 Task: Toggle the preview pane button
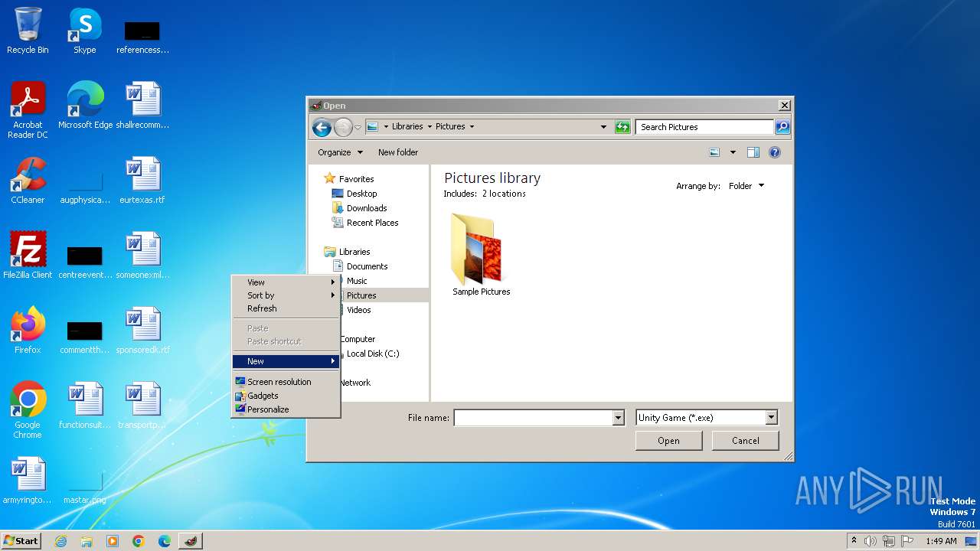[753, 152]
